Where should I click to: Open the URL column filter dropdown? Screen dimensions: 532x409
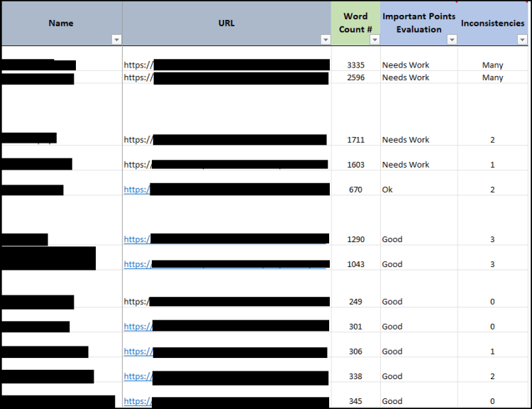click(325, 40)
